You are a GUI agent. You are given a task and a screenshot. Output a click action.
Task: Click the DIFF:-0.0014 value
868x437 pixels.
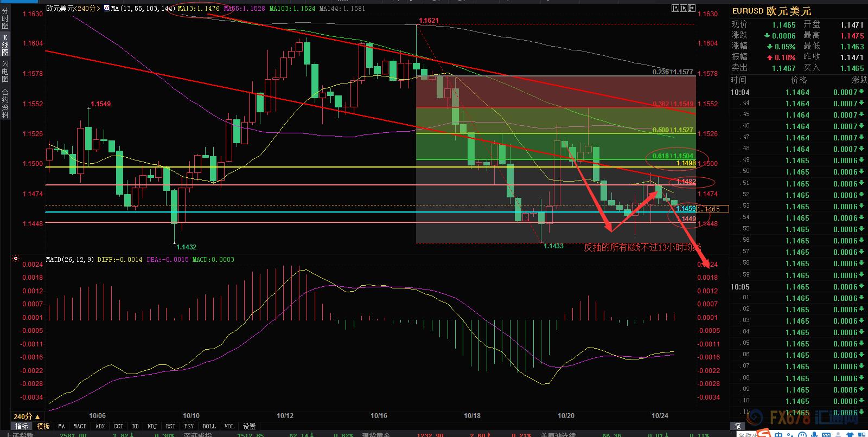click(x=120, y=260)
